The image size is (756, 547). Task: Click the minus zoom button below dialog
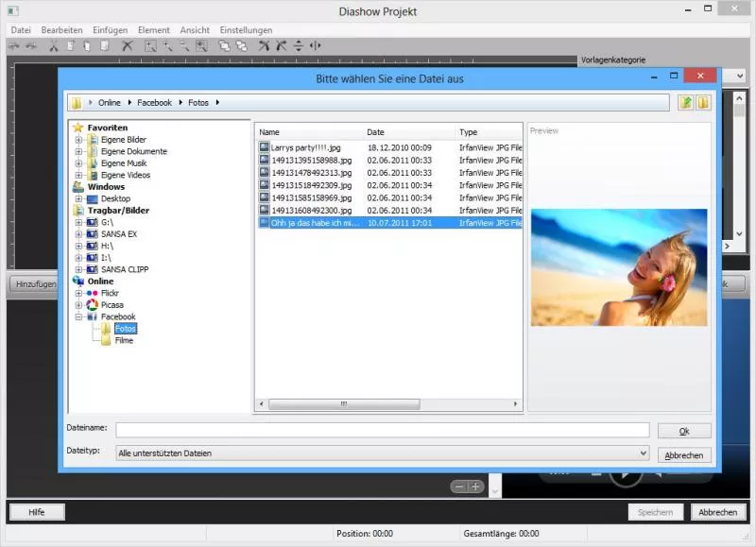459,487
